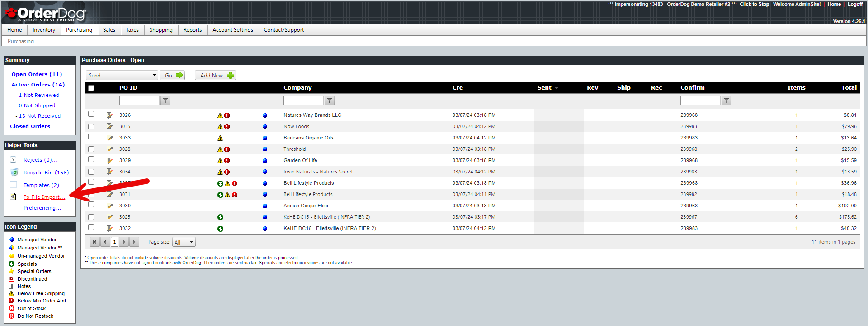868x326 pixels.
Task: Check the box for PO 3034
Action: point(91,172)
